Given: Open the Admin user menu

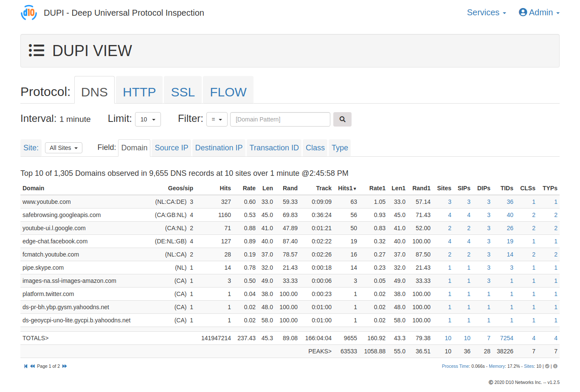Looking at the screenshot, I should pos(539,12).
